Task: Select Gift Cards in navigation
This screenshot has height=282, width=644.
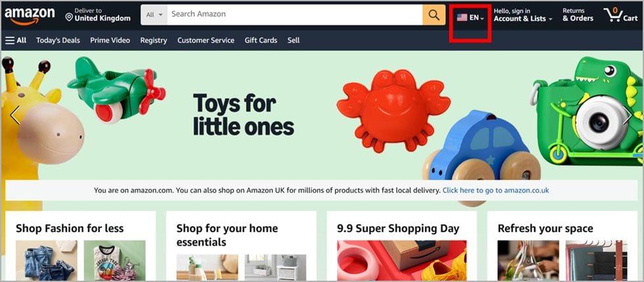Action: pos(260,40)
